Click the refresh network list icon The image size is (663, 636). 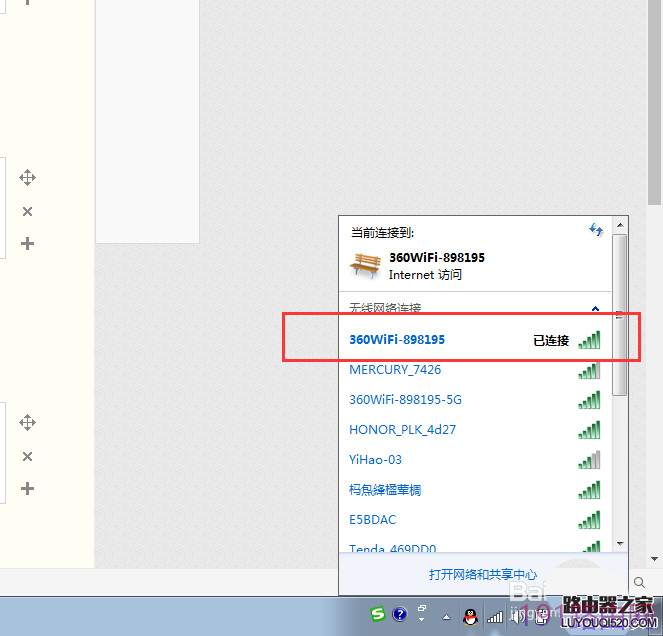(596, 230)
